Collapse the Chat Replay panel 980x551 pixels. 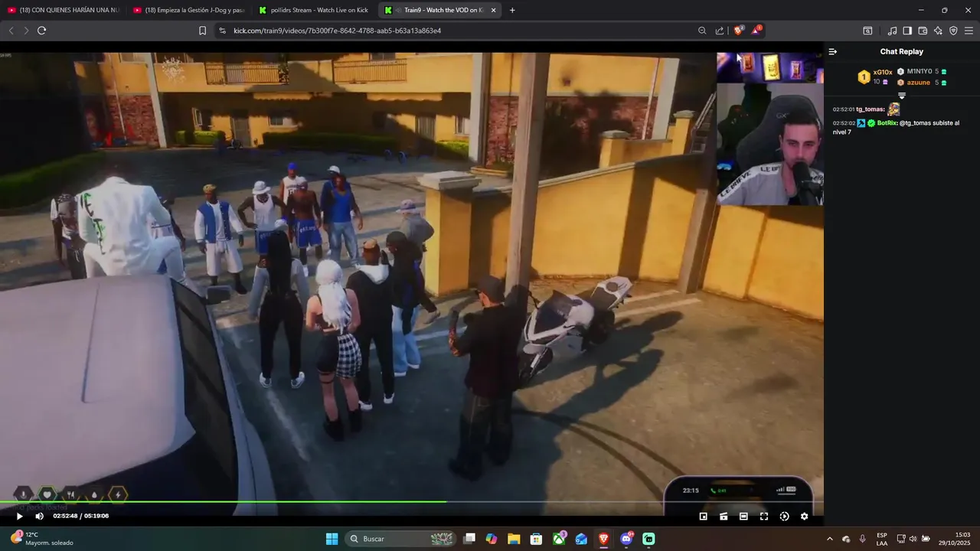pos(833,51)
